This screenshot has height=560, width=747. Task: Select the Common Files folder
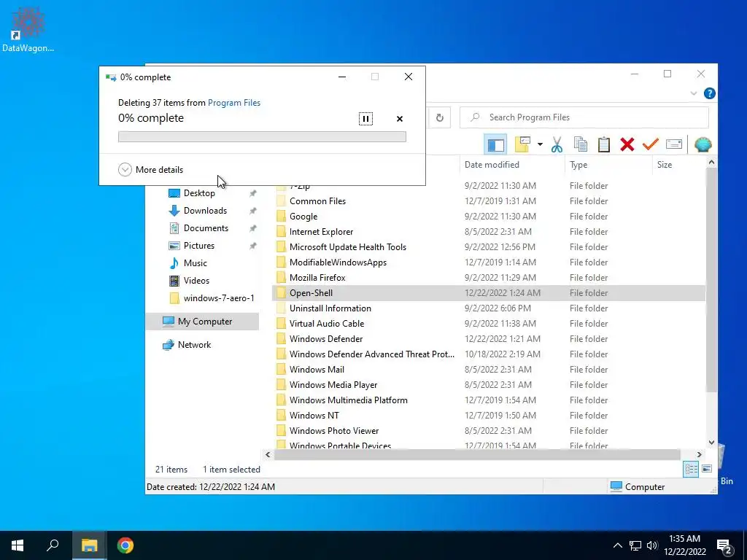click(317, 201)
